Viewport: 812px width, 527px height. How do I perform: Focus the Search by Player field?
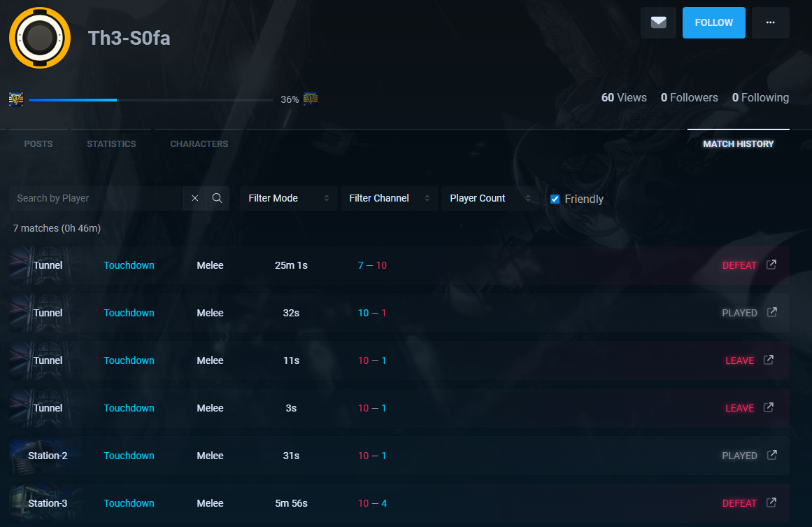pos(95,198)
